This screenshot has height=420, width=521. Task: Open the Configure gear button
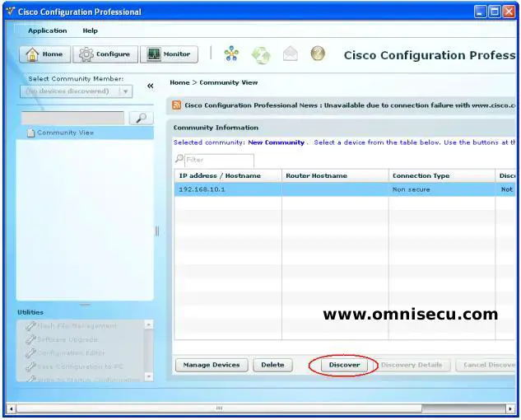[105, 54]
